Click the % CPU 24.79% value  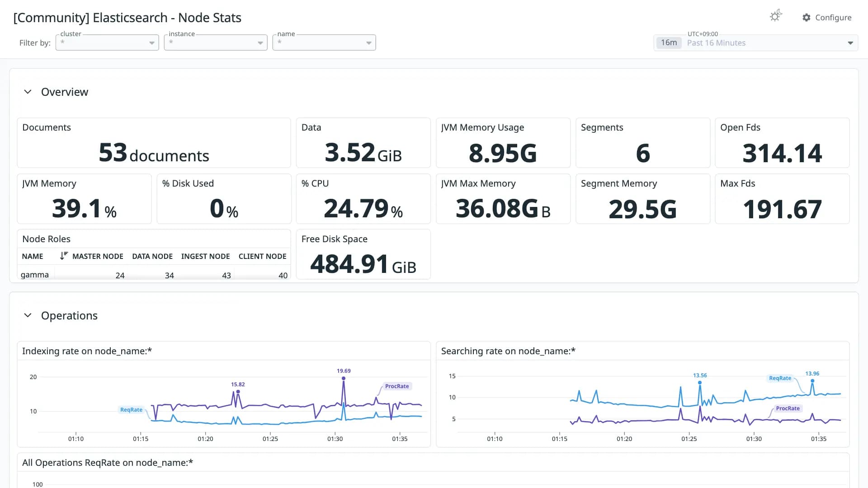click(363, 209)
